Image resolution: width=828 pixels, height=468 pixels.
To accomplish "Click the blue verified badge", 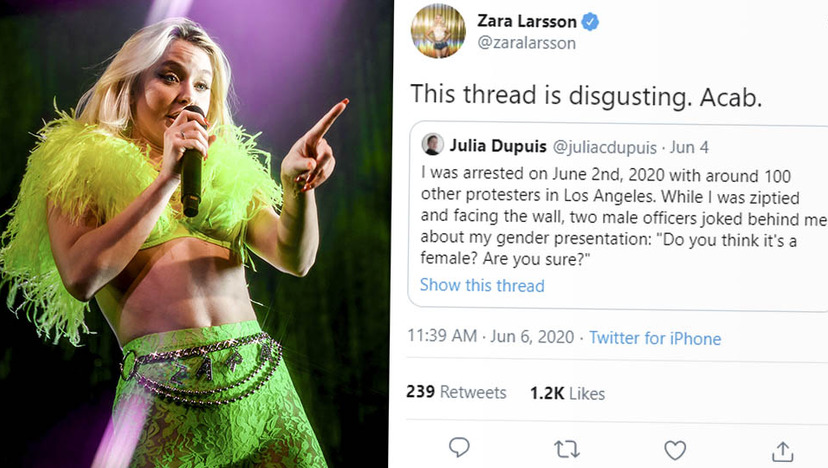I will [590, 22].
